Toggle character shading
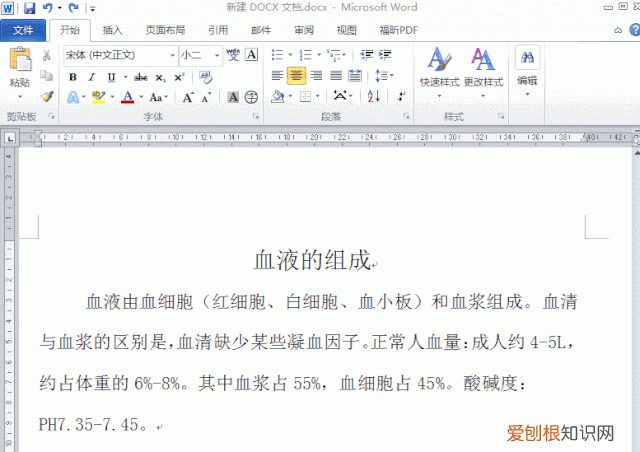 point(233,97)
